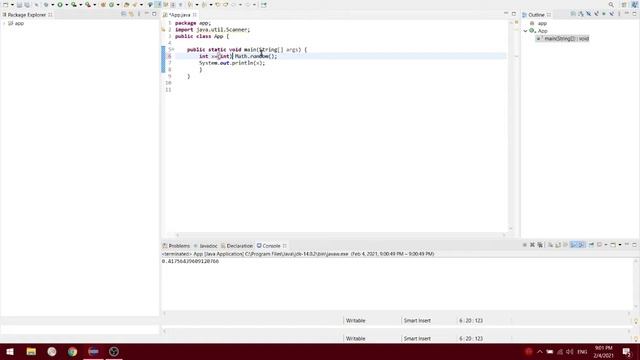Click the Quick Access search magnifier
This screenshot has height=360, width=640.
[611, 4]
